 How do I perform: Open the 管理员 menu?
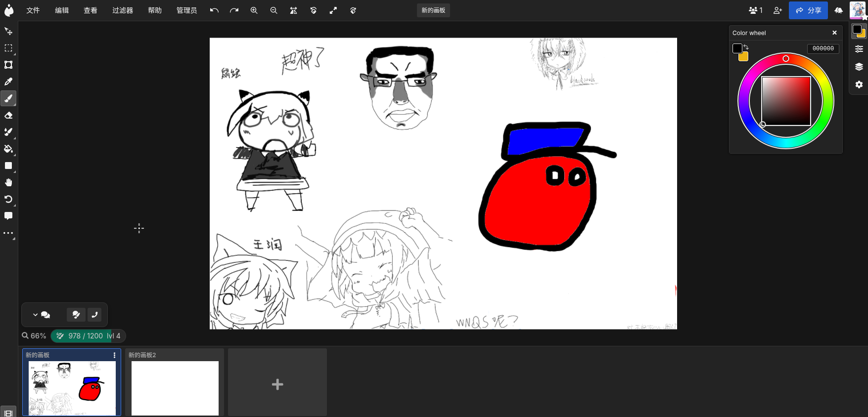[186, 10]
